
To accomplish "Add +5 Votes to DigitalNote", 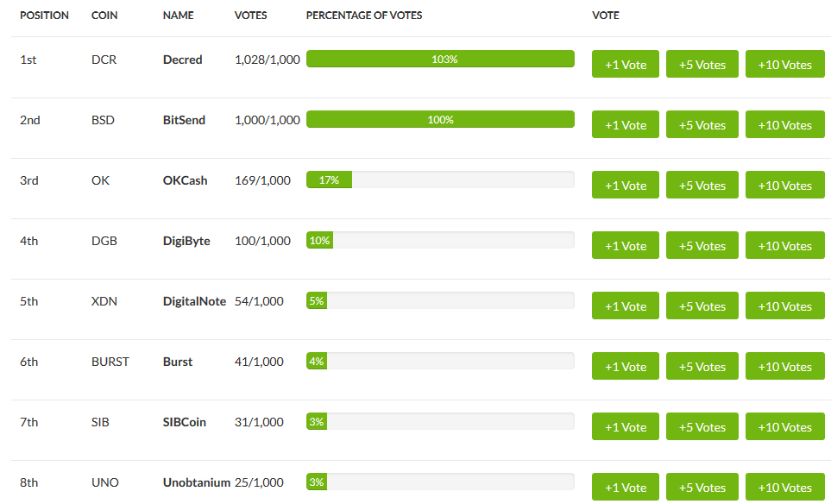I will 702,306.
